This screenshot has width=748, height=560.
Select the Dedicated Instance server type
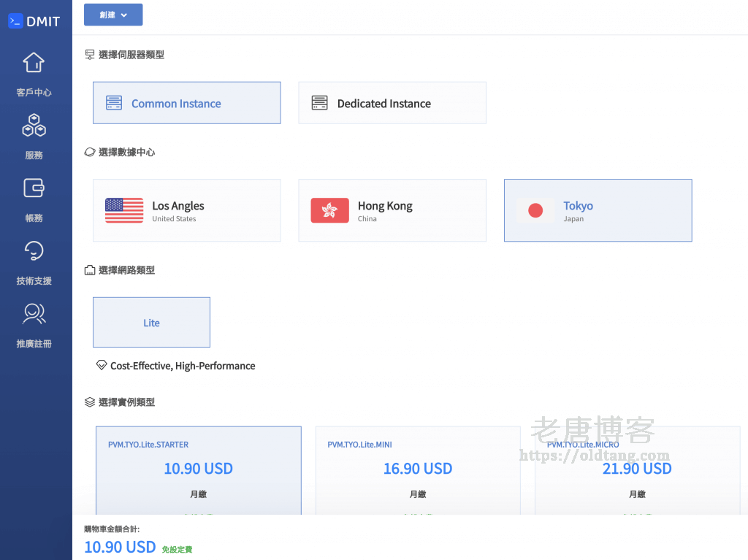coord(392,103)
